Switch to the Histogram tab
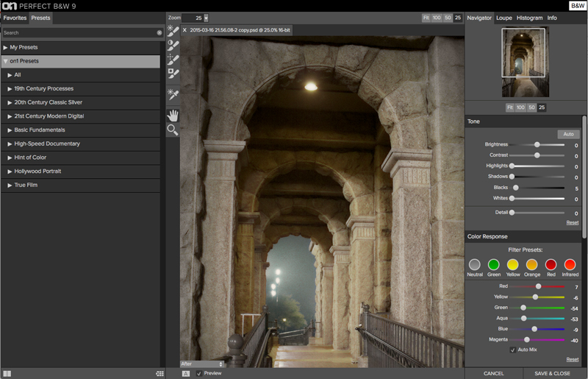This screenshot has height=379, width=588. tap(529, 17)
